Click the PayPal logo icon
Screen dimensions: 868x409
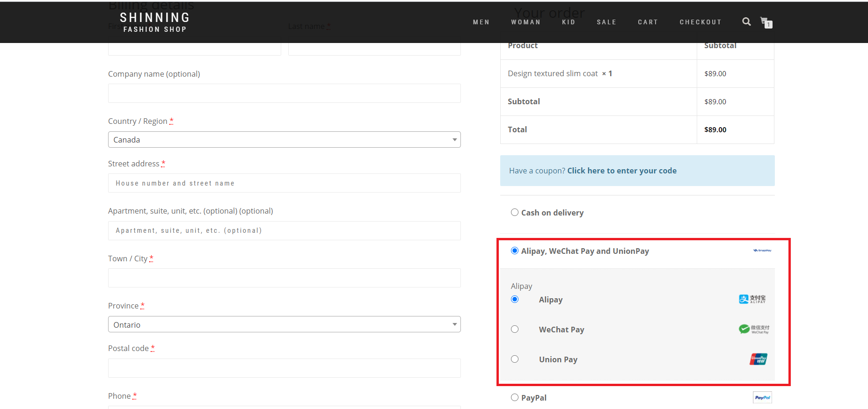click(x=762, y=397)
